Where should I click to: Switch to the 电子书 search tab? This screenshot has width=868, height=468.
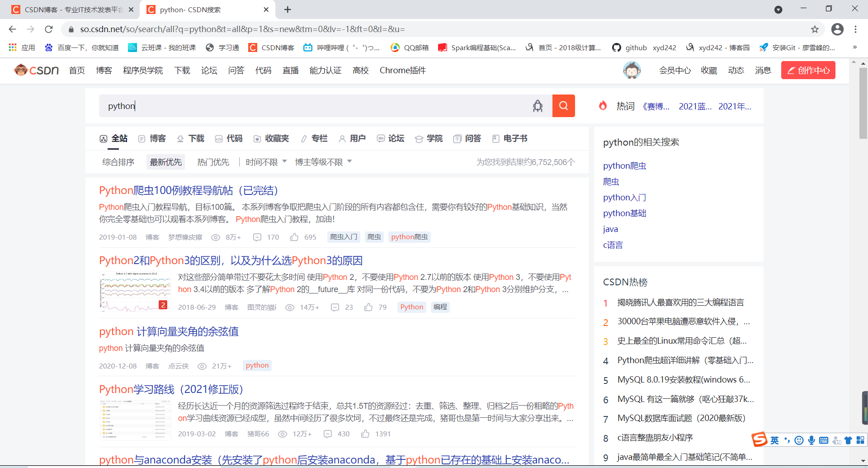pyautogui.click(x=509, y=138)
